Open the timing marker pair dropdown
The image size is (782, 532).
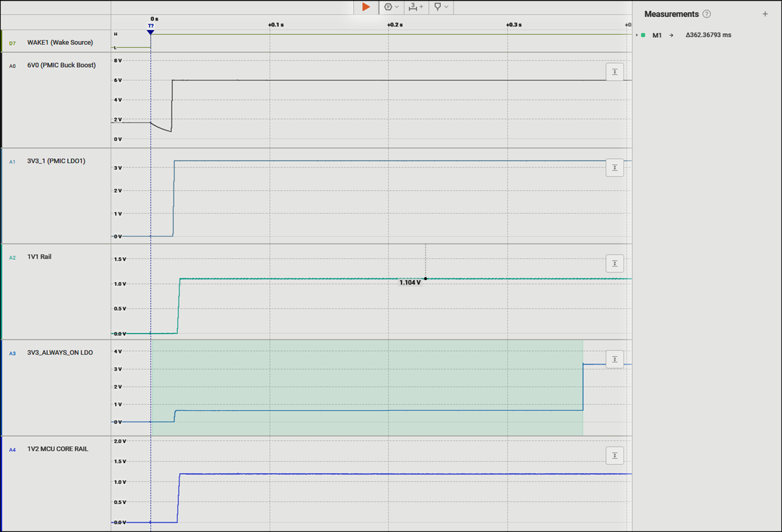tap(416, 7)
